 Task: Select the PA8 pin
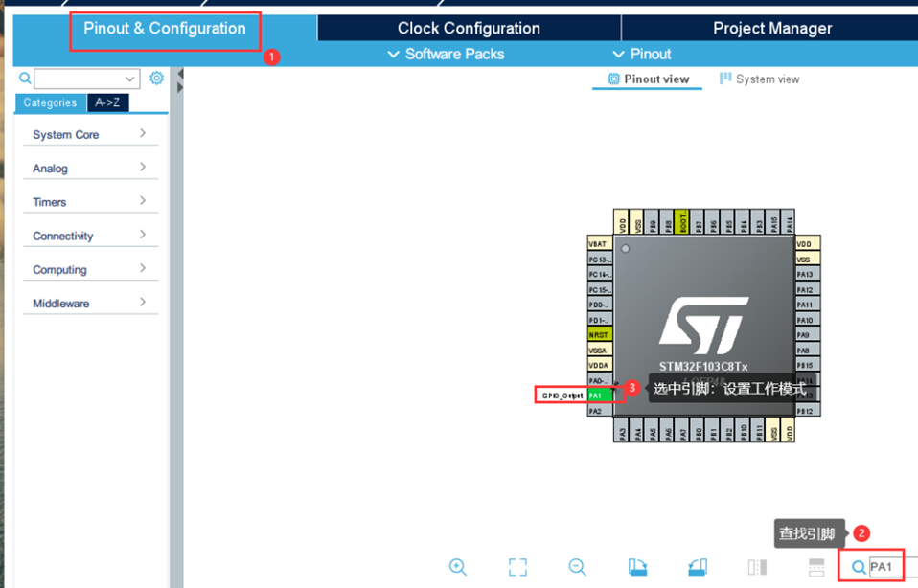(x=808, y=350)
